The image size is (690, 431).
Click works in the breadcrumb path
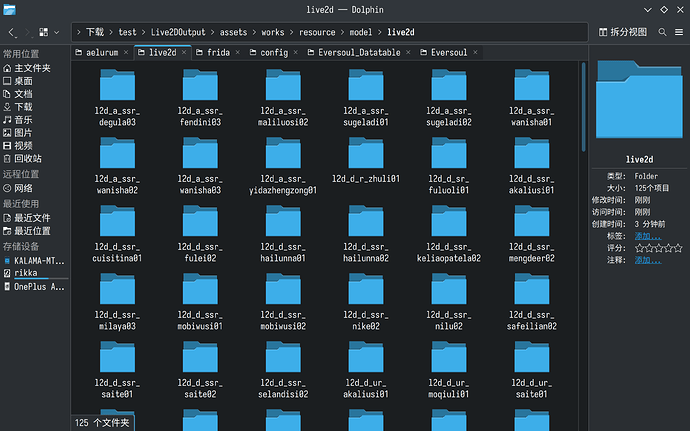pyautogui.click(x=273, y=32)
